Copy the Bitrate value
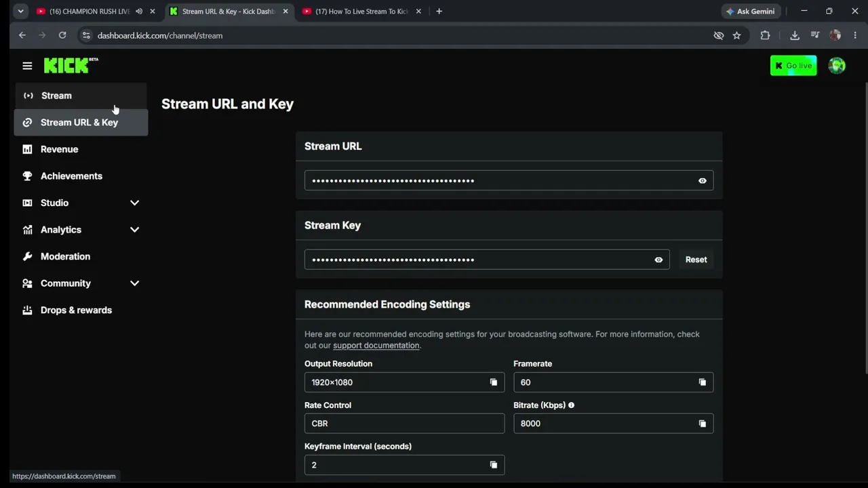The width and height of the screenshot is (868, 488). click(703, 424)
